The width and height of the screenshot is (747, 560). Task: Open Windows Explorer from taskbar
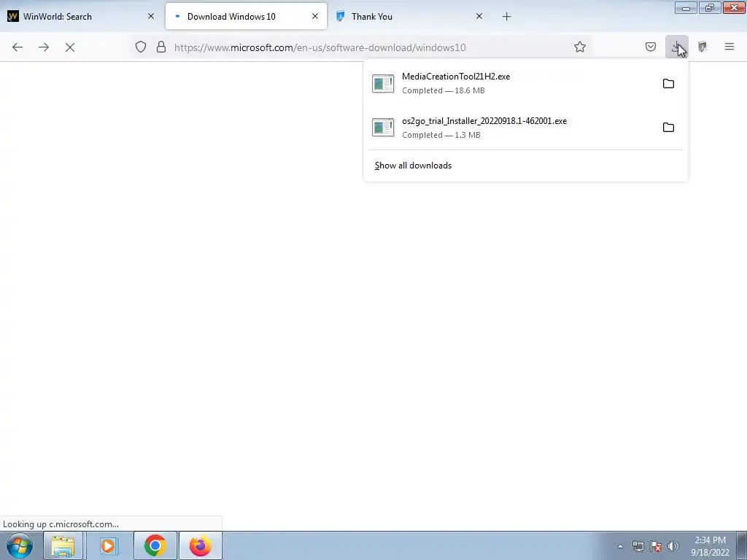tap(63, 545)
